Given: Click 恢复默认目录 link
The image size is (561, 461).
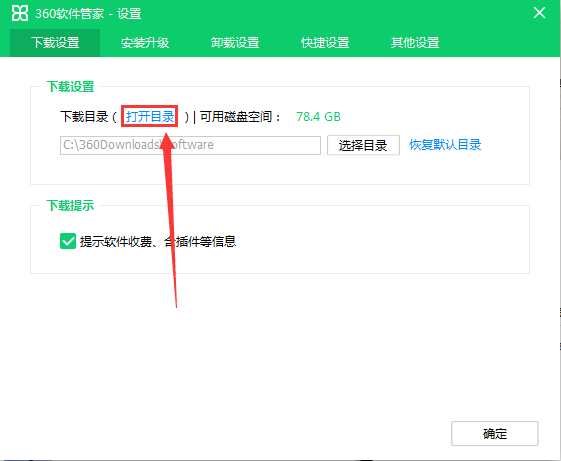Looking at the screenshot, I should (x=445, y=145).
